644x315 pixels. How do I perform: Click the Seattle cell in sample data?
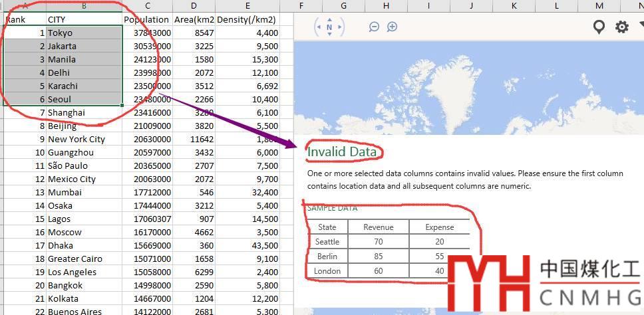(327, 242)
